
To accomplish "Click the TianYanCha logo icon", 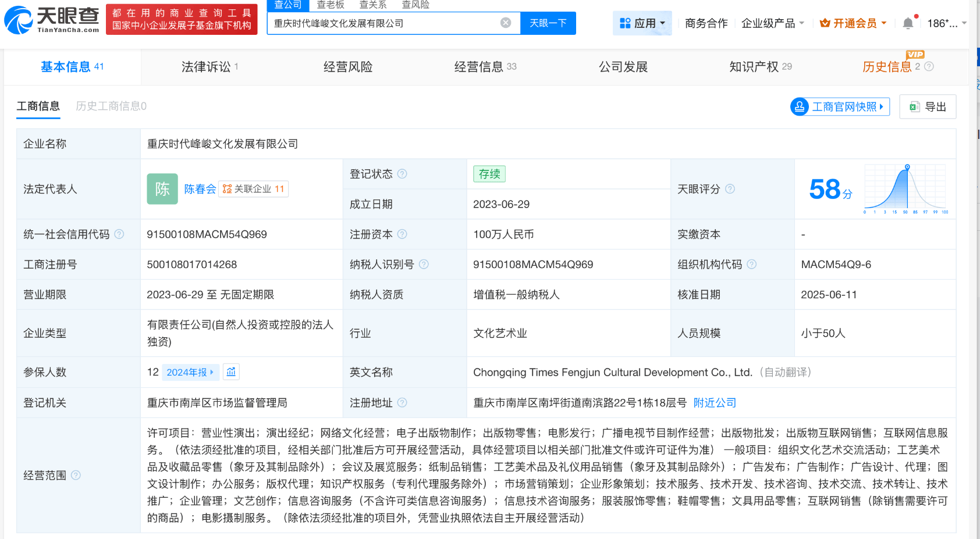I will [x=19, y=20].
